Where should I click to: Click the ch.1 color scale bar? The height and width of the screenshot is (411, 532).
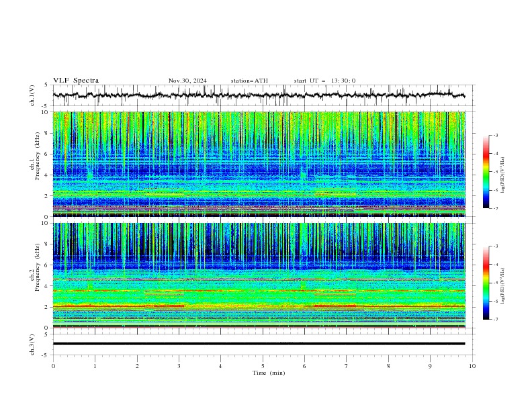point(486,172)
